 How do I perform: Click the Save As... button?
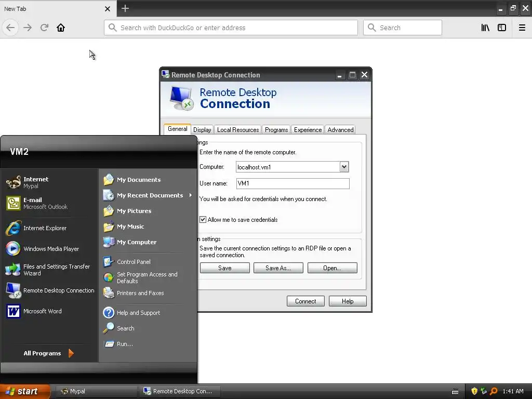coord(278,268)
